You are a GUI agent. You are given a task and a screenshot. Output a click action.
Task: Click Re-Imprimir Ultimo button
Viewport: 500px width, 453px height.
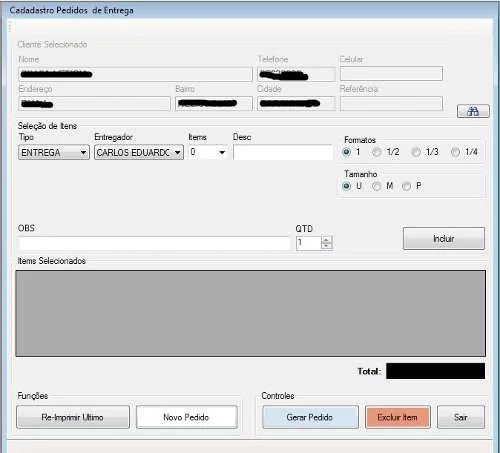coord(73,417)
